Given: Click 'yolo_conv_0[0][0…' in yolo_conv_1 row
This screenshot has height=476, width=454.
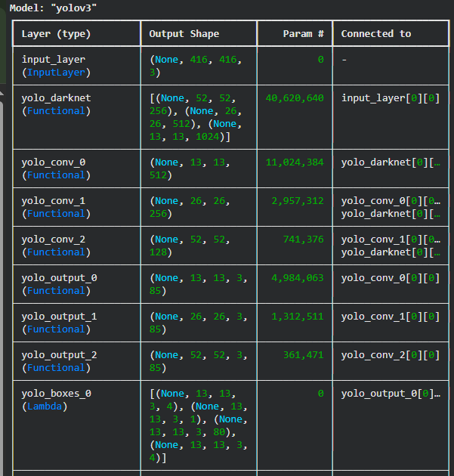Looking at the screenshot, I should [x=391, y=201].
